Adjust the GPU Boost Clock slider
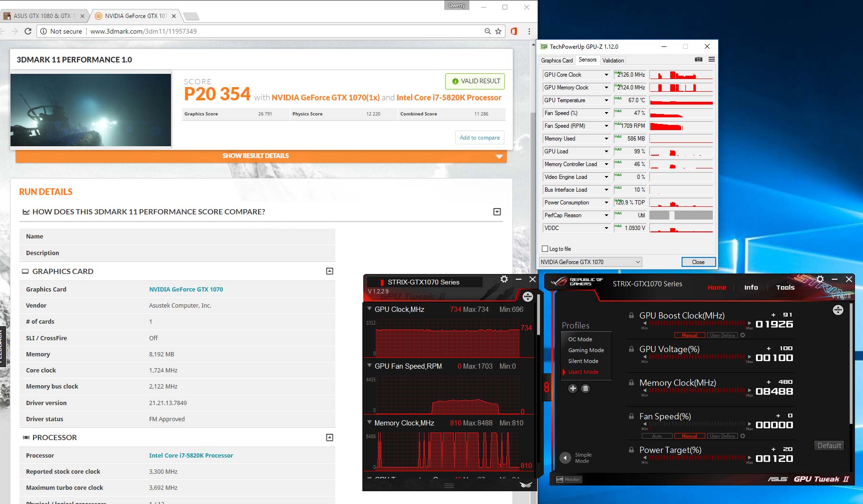 (x=697, y=323)
